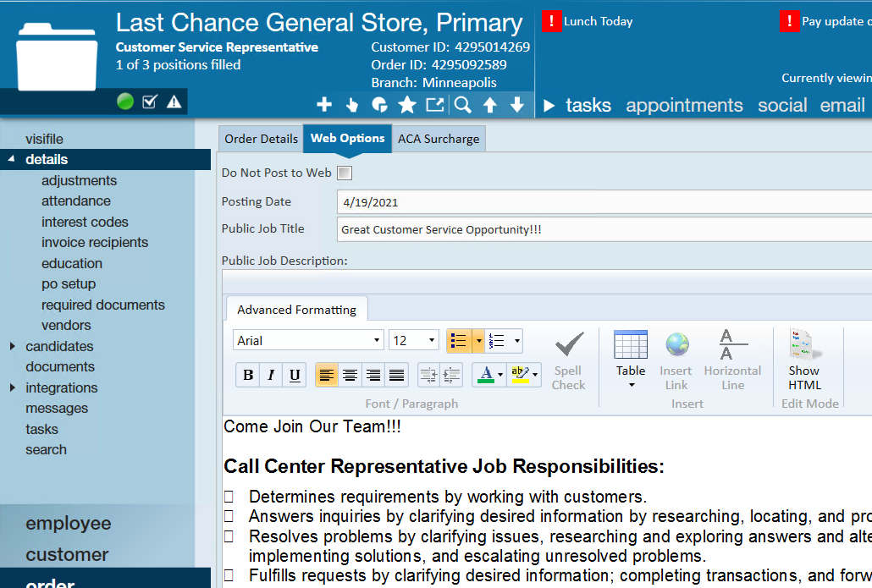Expand the integrations tree node
872x588 pixels.
pyautogui.click(x=12, y=388)
